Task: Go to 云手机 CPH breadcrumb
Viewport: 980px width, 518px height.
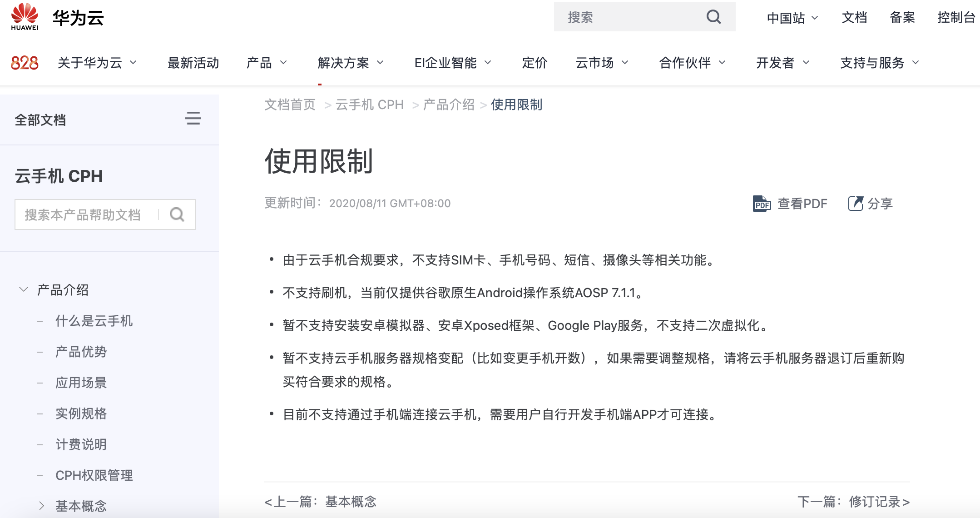Action: click(x=370, y=105)
